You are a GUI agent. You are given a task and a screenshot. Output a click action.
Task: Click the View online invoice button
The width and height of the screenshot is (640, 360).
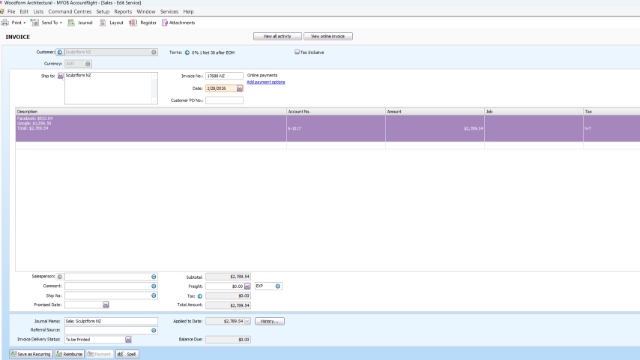click(x=328, y=36)
